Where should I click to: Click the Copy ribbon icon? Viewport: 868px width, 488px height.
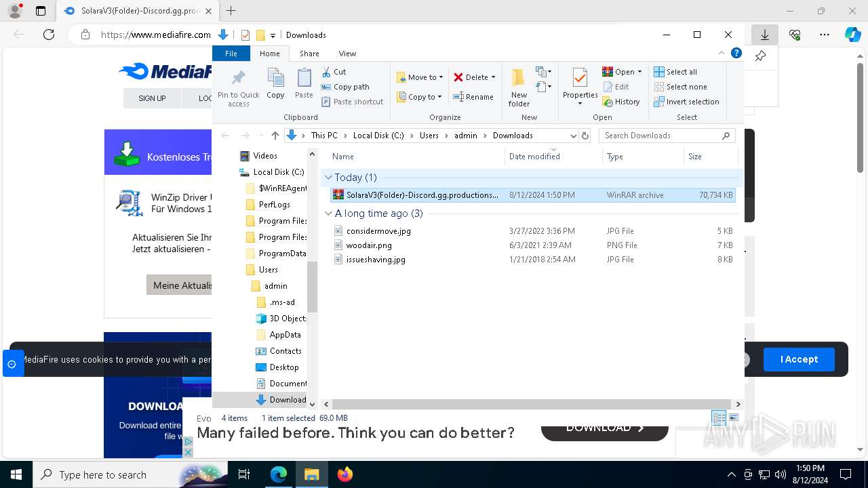(x=275, y=84)
